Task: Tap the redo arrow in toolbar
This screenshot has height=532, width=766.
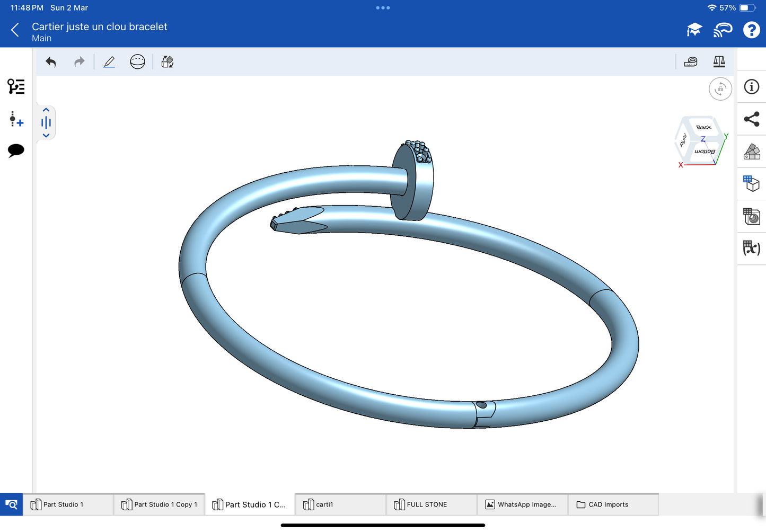Action: coord(79,62)
